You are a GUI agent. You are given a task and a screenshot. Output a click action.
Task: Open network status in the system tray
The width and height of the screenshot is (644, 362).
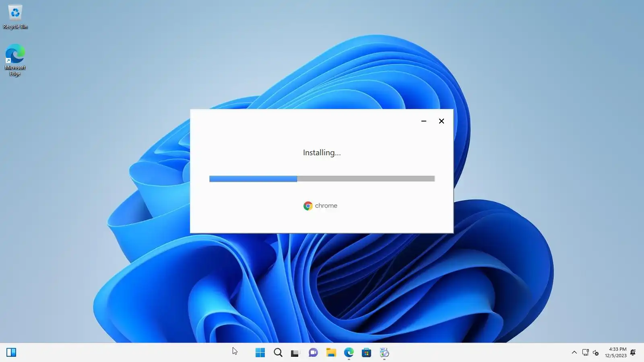(586, 352)
